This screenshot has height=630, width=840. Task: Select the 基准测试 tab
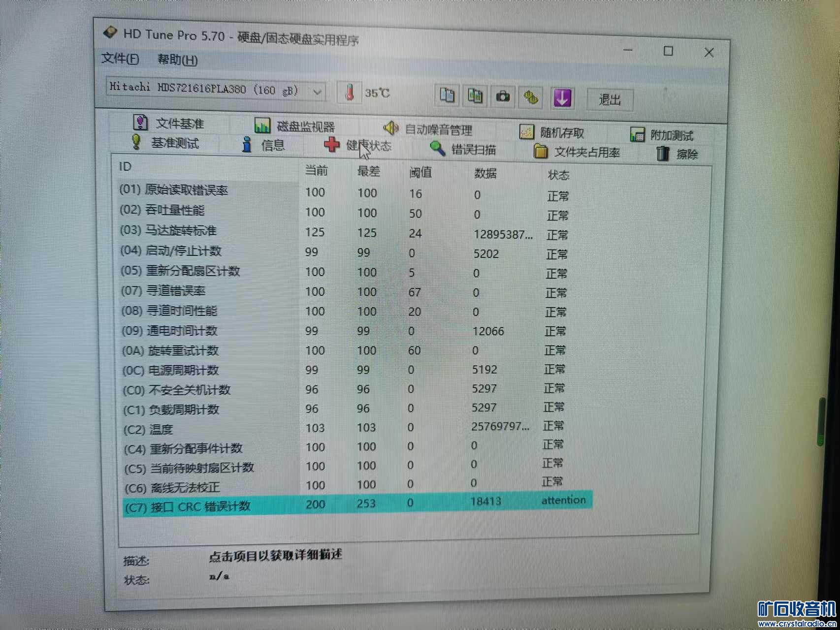click(x=164, y=143)
